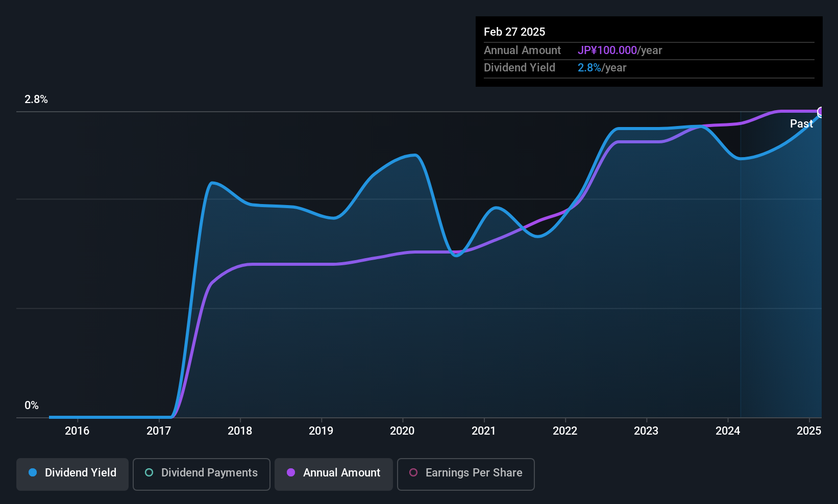
Task: Click the JP¥100.000/year value in the tooltip
Action: 620,51
